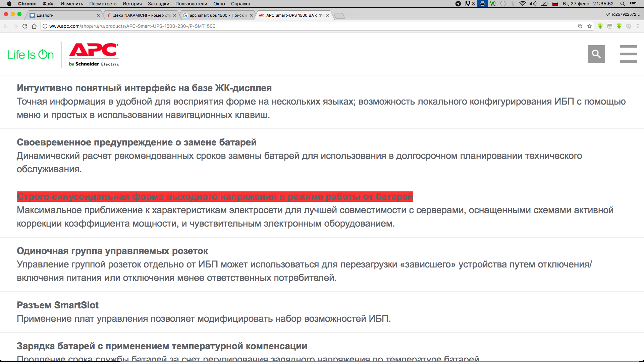Click the Разъем SmartSlot heading
The image size is (644, 362).
click(x=58, y=305)
